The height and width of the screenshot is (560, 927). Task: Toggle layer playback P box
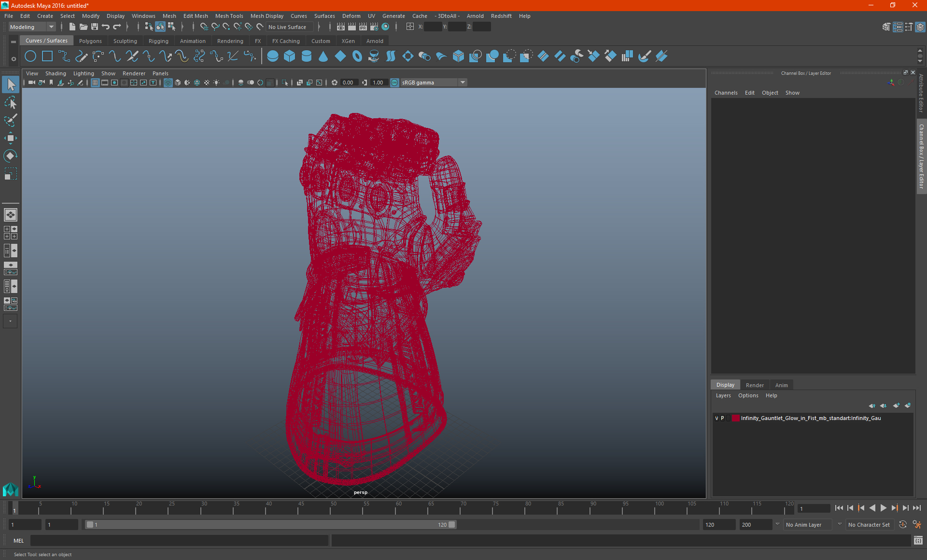tap(722, 419)
